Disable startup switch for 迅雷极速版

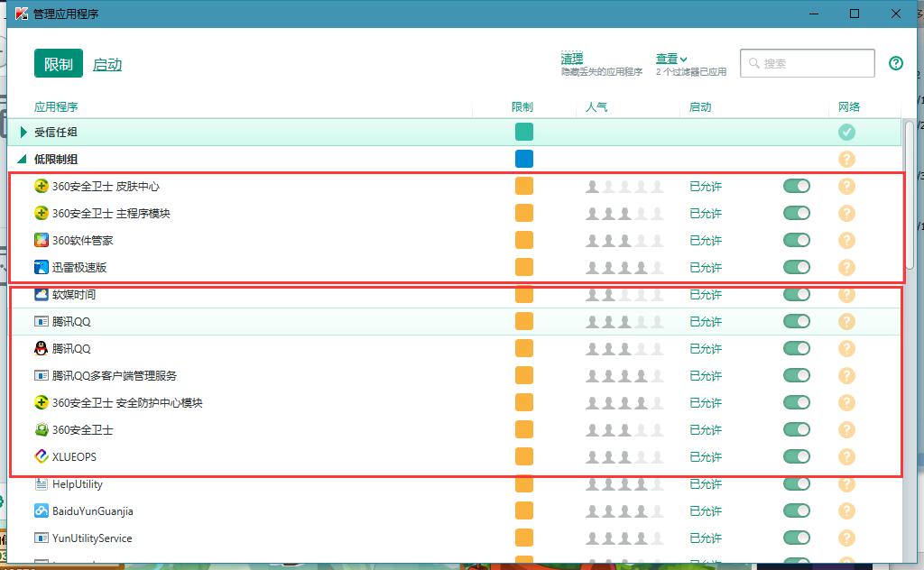click(797, 267)
